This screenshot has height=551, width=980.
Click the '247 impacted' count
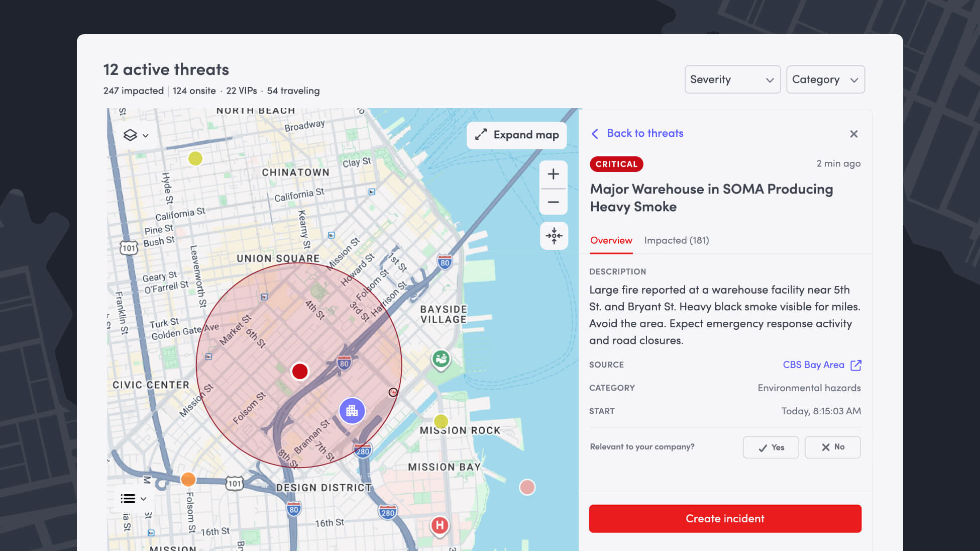[134, 90]
